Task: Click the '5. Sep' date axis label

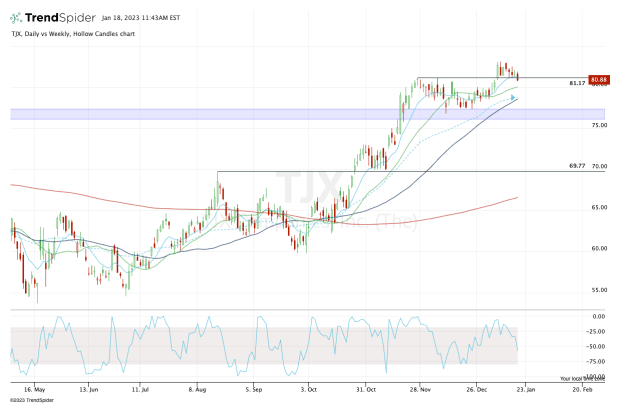Action: click(x=253, y=390)
